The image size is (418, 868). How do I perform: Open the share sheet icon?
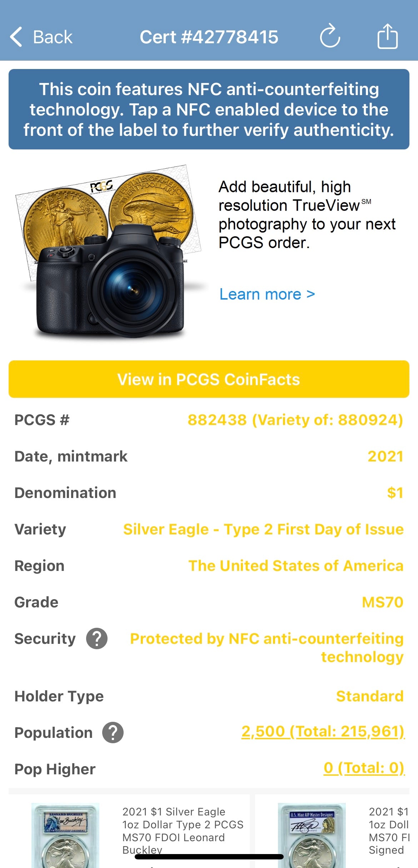[387, 36]
